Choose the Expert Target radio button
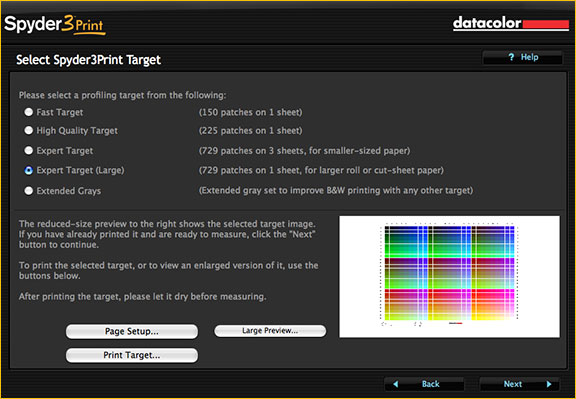Screen dimensions: 576x399 [28, 150]
